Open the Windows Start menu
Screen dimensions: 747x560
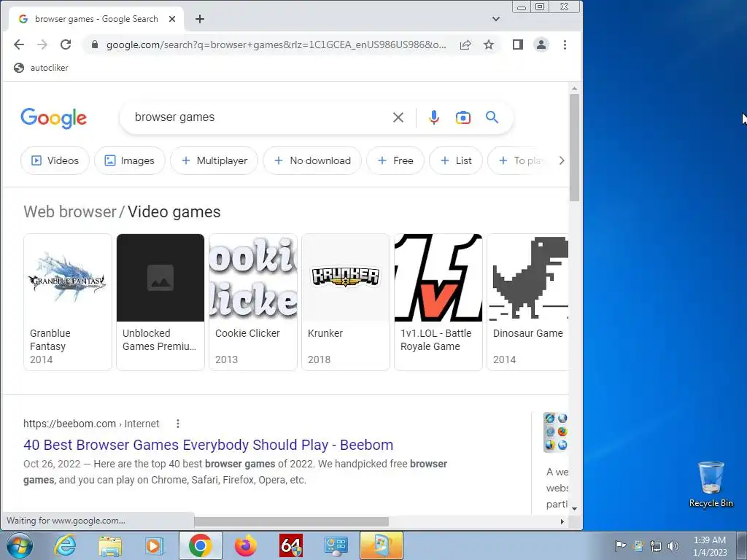click(19, 545)
